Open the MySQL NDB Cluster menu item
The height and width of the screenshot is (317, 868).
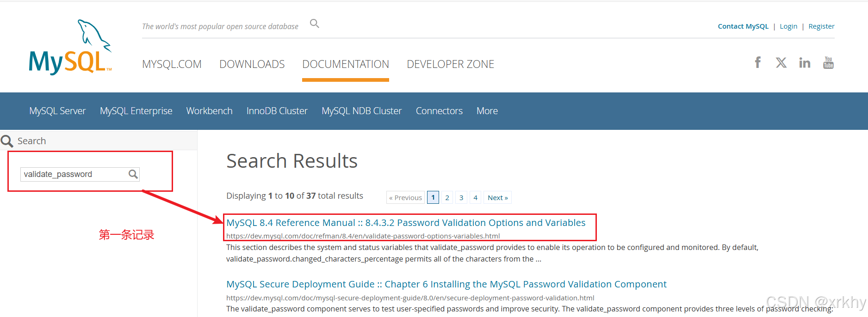361,111
